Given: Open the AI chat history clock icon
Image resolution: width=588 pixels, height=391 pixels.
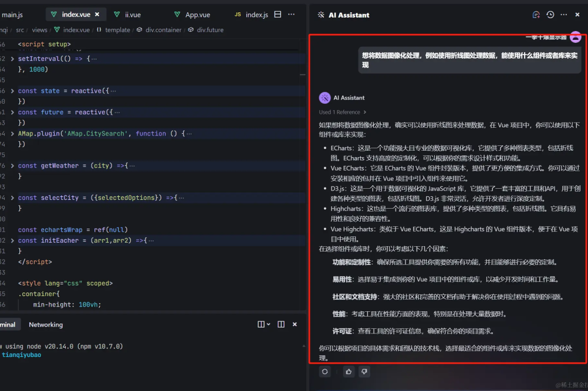Looking at the screenshot, I should coord(550,15).
